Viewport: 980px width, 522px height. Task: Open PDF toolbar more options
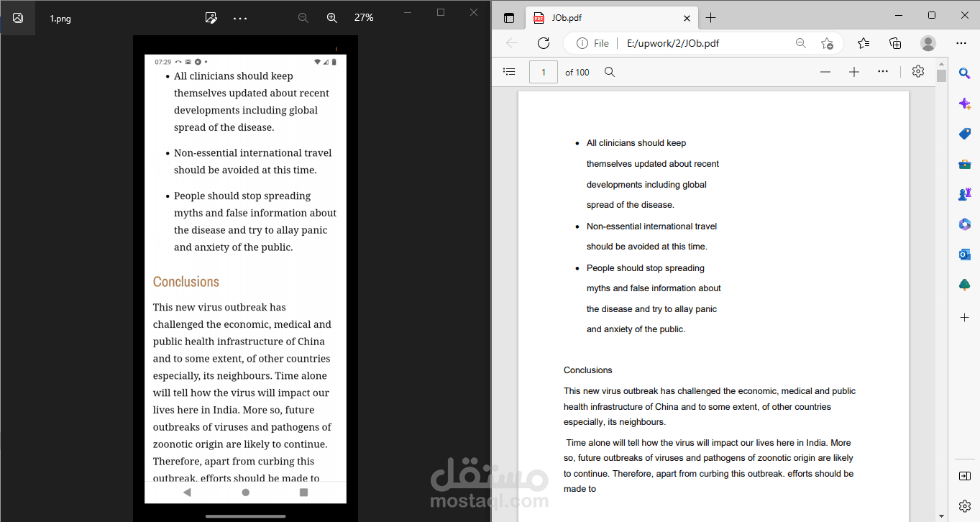(x=883, y=72)
